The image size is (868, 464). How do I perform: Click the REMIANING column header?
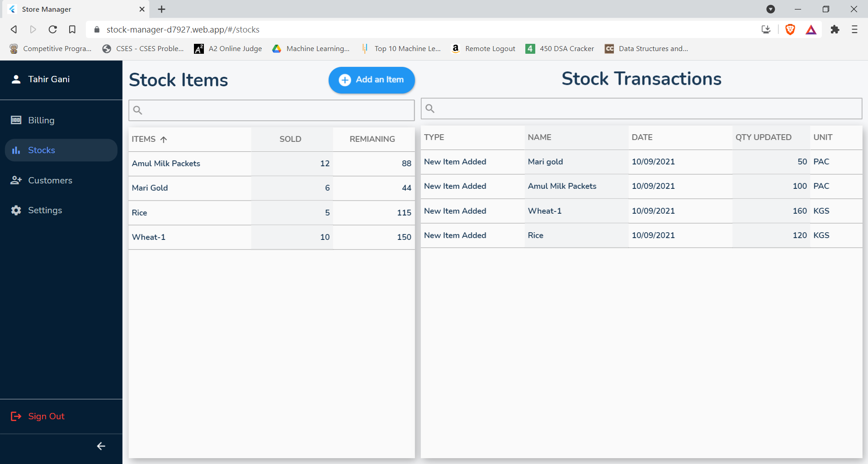(x=372, y=139)
